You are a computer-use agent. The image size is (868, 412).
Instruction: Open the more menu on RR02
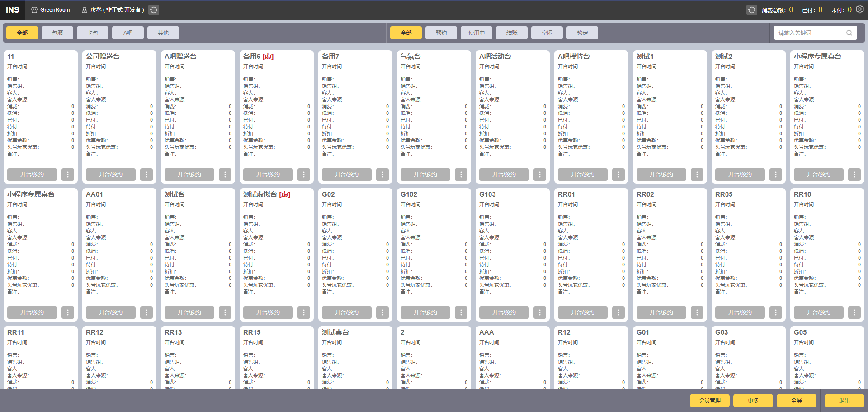pyautogui.click(x=697, y=313)
